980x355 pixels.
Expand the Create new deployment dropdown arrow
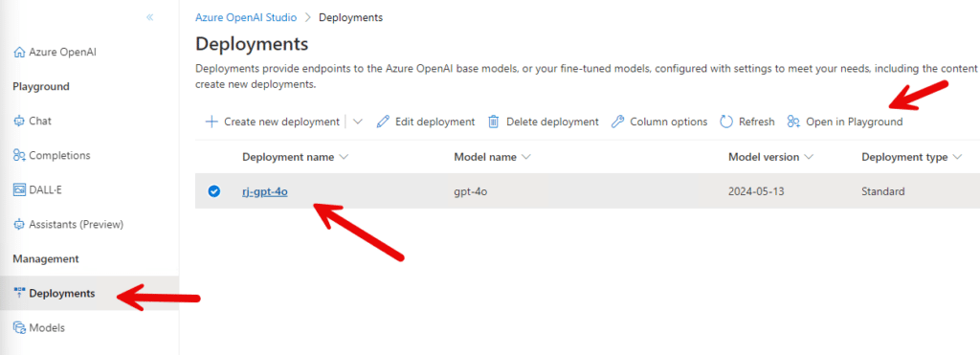click(358, 122)
